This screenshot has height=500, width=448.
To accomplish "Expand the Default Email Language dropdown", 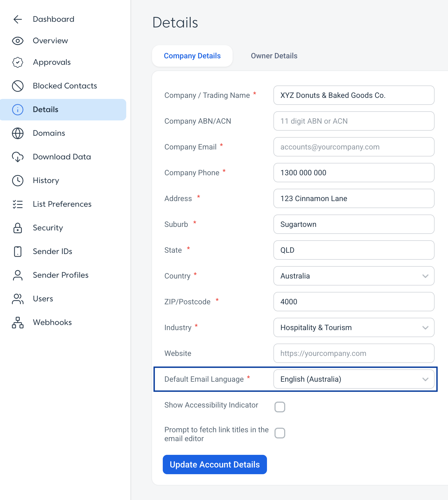I will 354,379.
